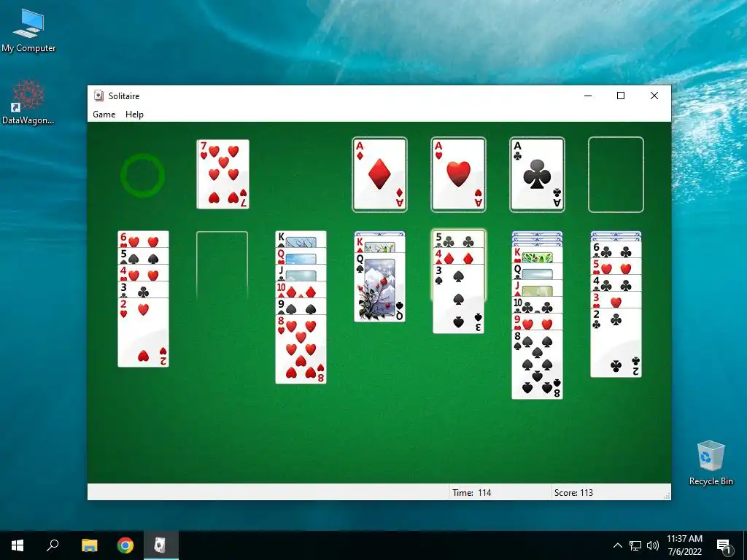Select the 10 of diamonds card

pos(301,289)
